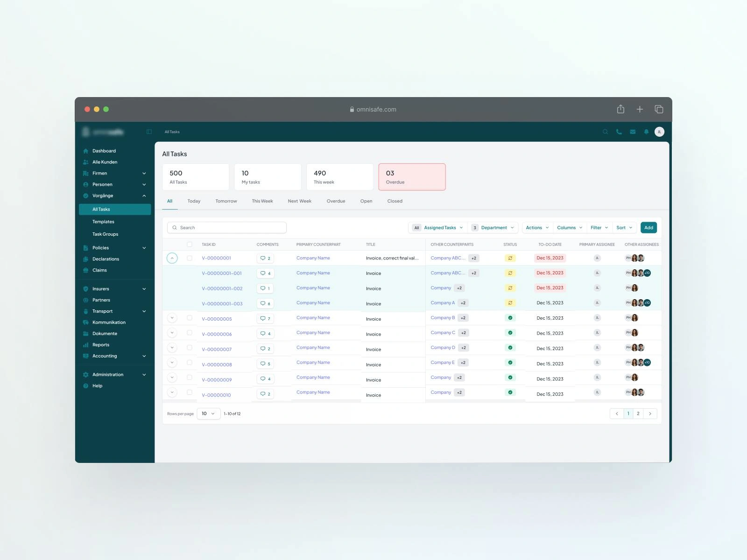Open rows per page dropdown

(x=208, y=413)
